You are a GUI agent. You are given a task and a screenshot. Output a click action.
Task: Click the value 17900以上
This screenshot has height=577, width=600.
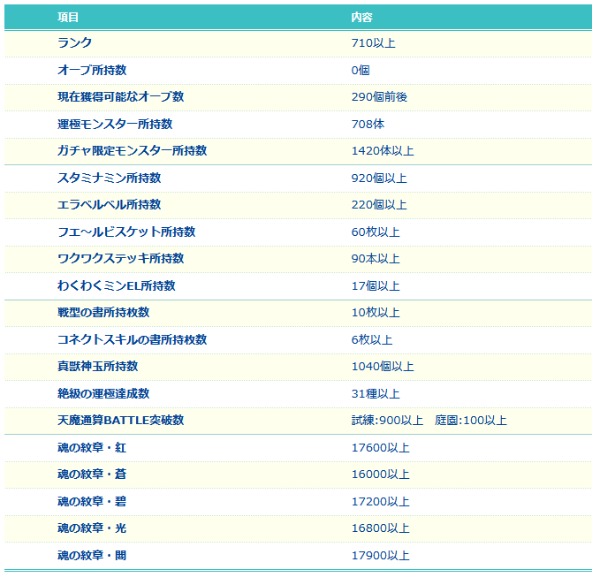pos(381,556)
